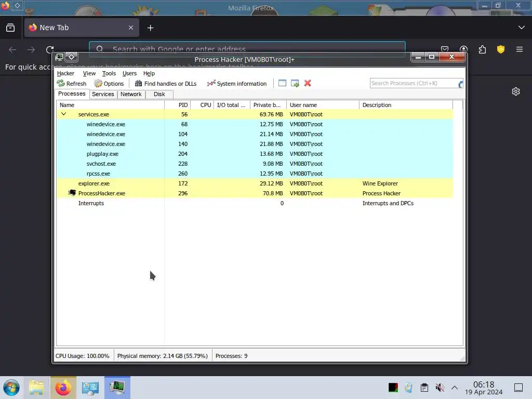The width and height of the screenshot is (532, 399).
Task: Switch to the Network tab
Action: [x=131, y=94]
